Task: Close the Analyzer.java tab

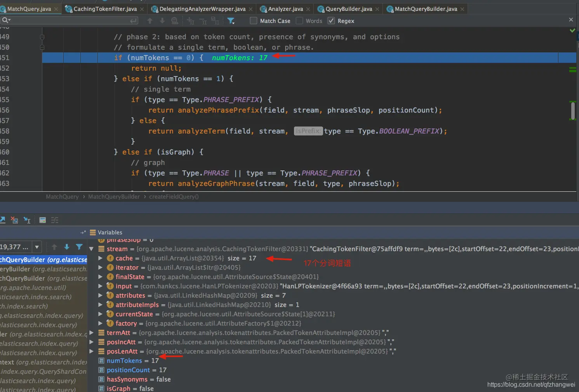Action: tap(308, 9)
